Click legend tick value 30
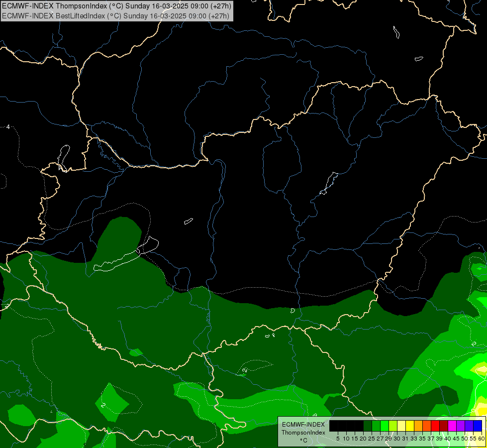487x448 pixels. click(x=397, y=439)
